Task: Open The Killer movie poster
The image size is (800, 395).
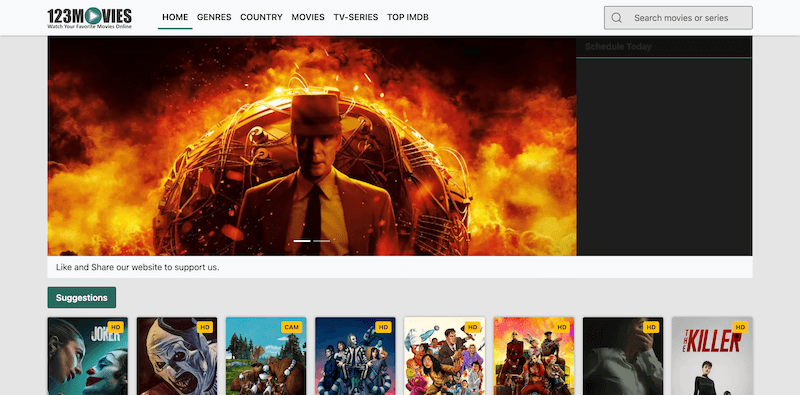Action: click(x=712, y=356)
